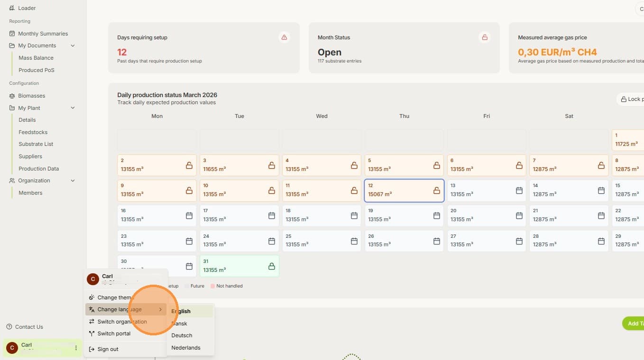644x360 pixels.
Task: Click the open lock icon on day 4
Action: tap(354, 165)
